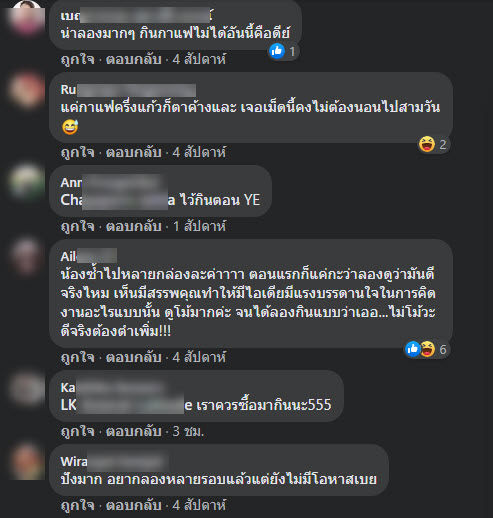Screen dimensions: 493x518
Task: Reply to Ann's comment via ตอบกลับ
Action: [x=134, y=226]
